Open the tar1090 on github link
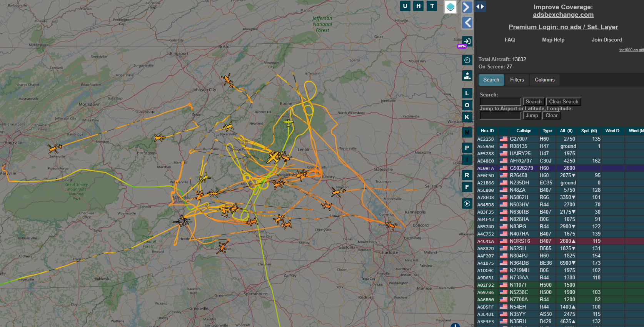 point(631,50)
